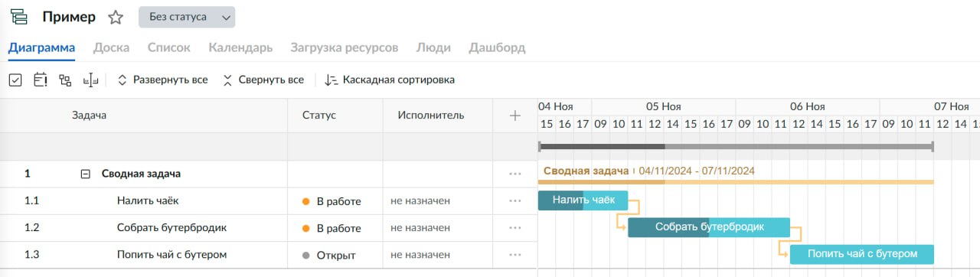
Task: Star the Пример project as favorite
Action: click(116, 17)
